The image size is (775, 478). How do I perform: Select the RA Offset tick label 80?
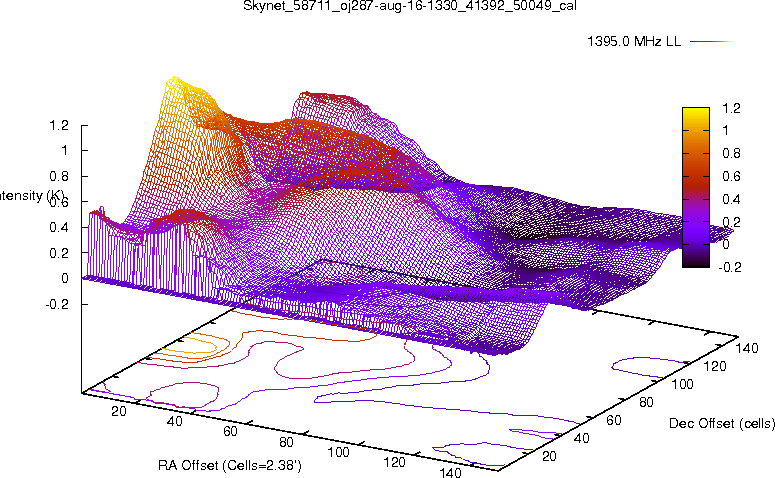pos(286,442)
